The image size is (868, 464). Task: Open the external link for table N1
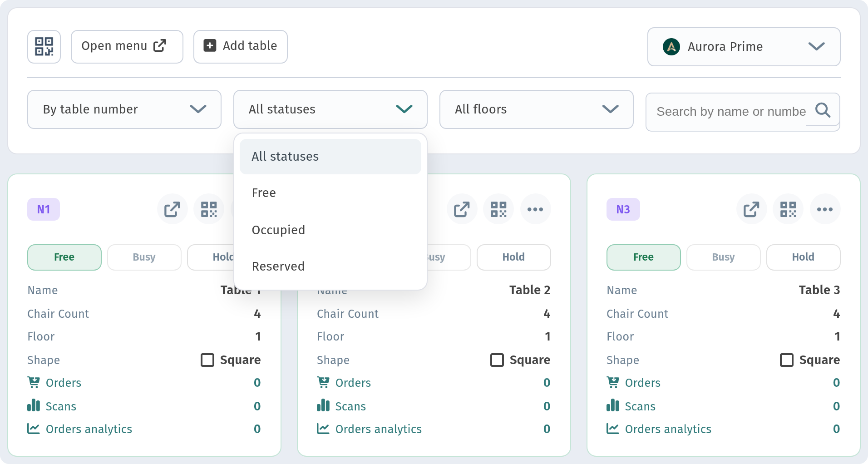pos(173,209)
